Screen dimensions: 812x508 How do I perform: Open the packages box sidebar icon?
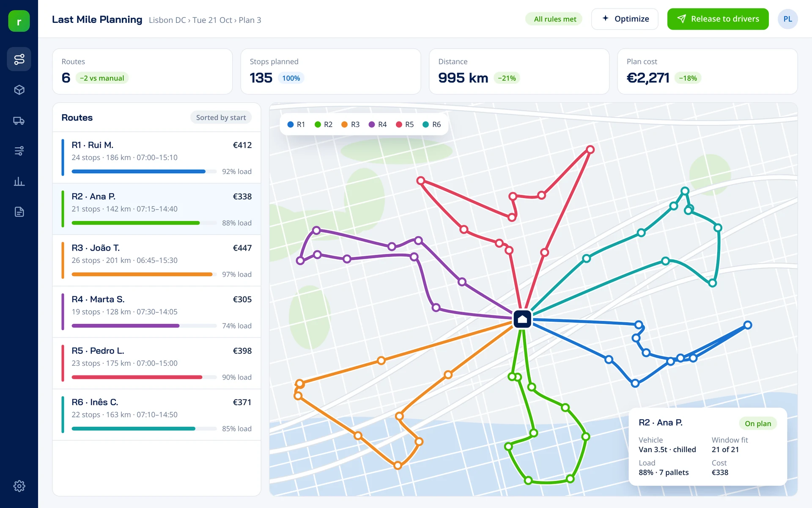(19, 90)
